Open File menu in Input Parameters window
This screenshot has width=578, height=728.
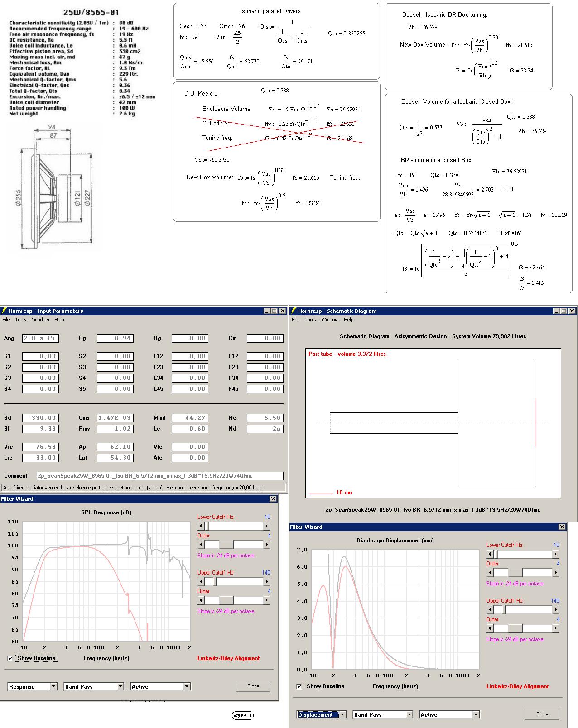click(6, 320)
